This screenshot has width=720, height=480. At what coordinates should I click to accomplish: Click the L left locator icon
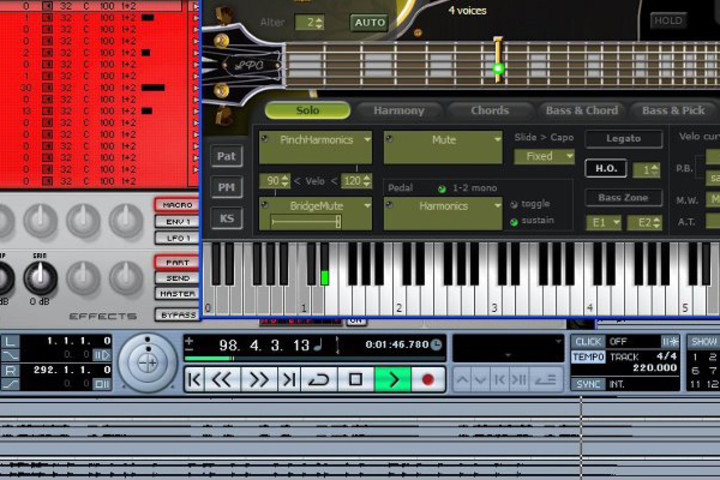point(10,341)
